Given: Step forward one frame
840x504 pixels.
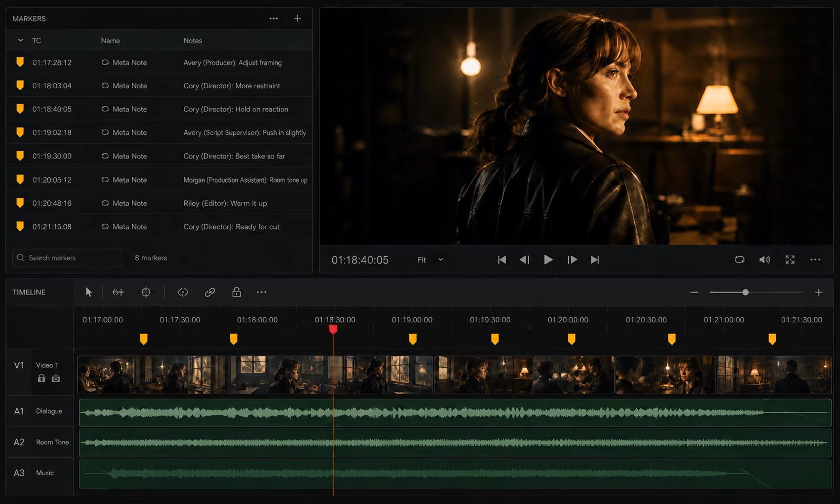Looking at the screenshot, I should pos(572,259).
